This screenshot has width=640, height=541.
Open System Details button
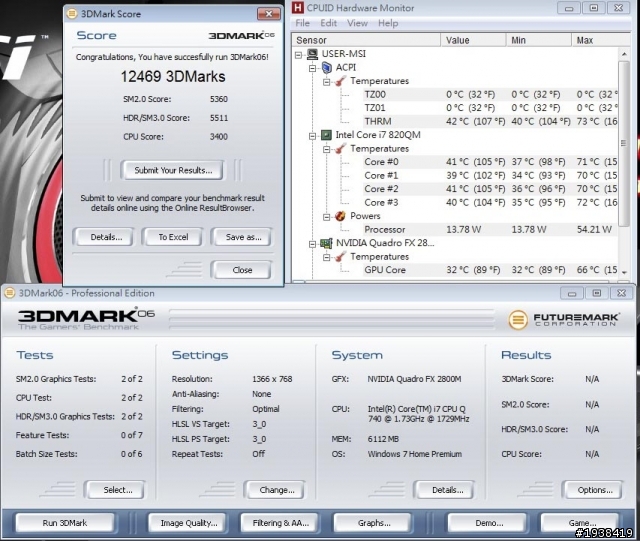tap(444, 490)
